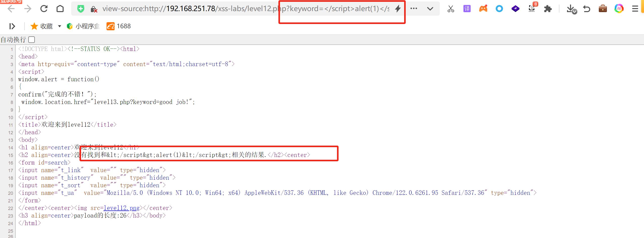Click the form id=search line

coord(44,163)
